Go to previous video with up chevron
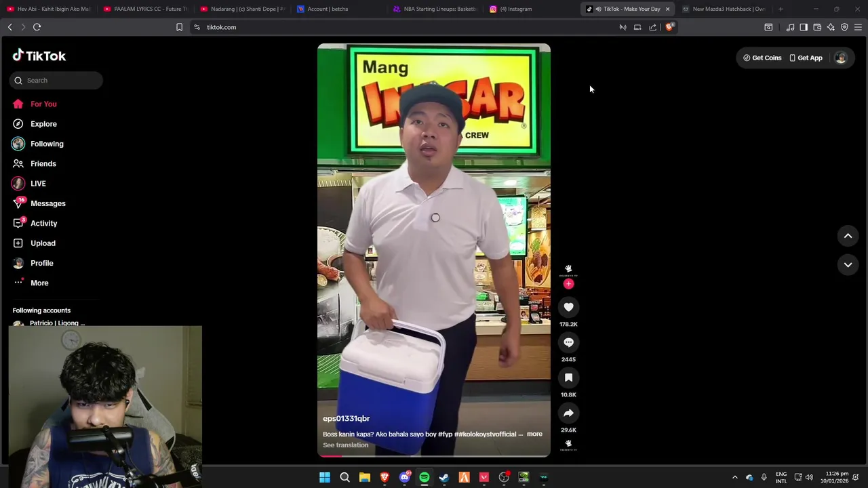This screenshot has height=488, width=868. coord(848,236)
